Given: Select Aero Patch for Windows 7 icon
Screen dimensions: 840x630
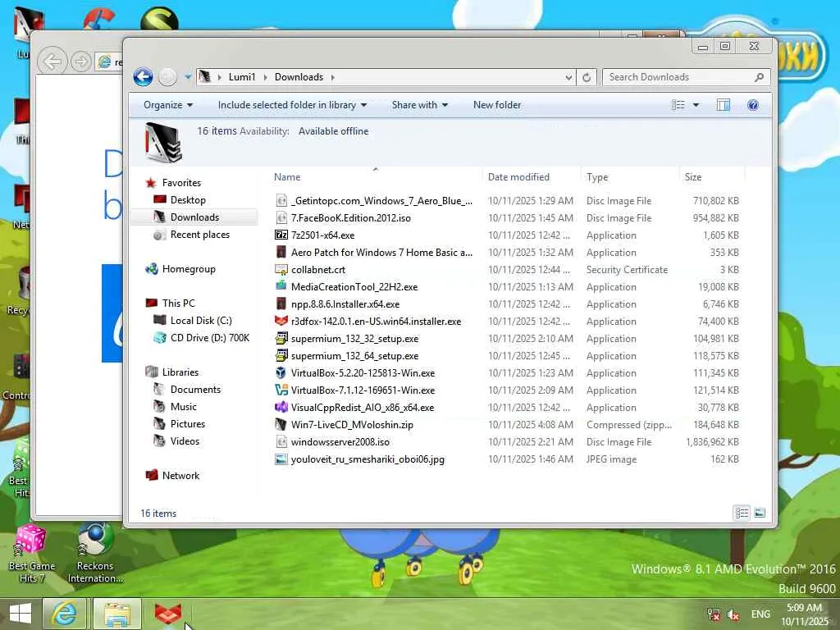Looking at the screenshot, I should pos(281,253).
